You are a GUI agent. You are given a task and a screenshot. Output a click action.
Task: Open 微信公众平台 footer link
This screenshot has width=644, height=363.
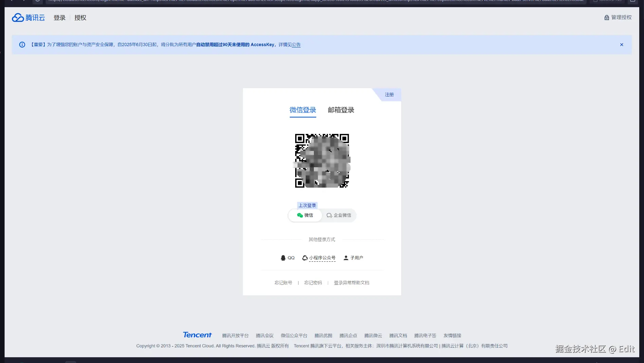coord(294,335)
